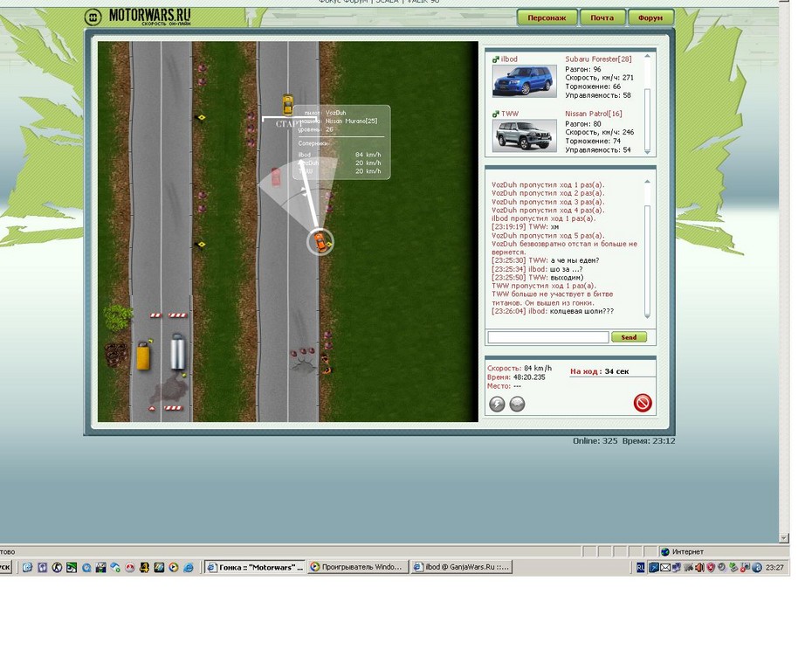The height and width of the screenshot is (650, 812).
Task: Focus the chat message input field
Action: (548, 337)
